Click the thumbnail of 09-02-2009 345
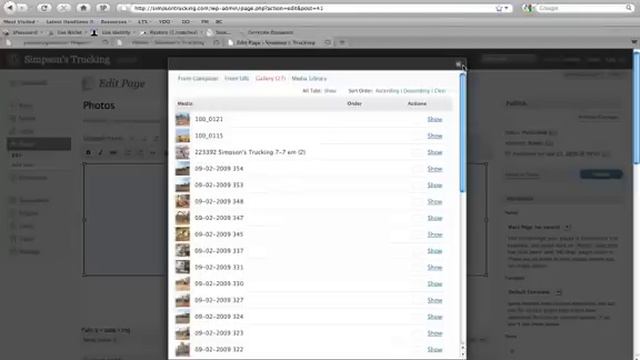 point(182,234)
